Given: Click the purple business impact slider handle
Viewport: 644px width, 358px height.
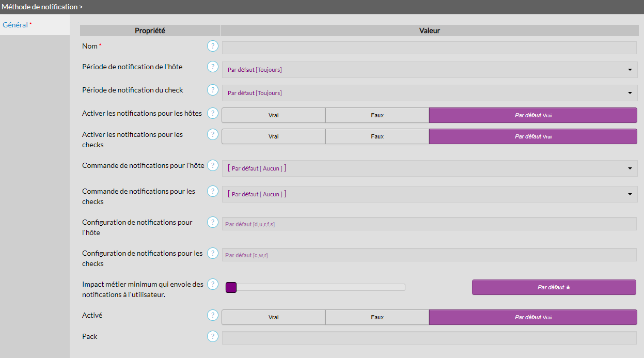Looking at the screenshot, I should point(231,287).
